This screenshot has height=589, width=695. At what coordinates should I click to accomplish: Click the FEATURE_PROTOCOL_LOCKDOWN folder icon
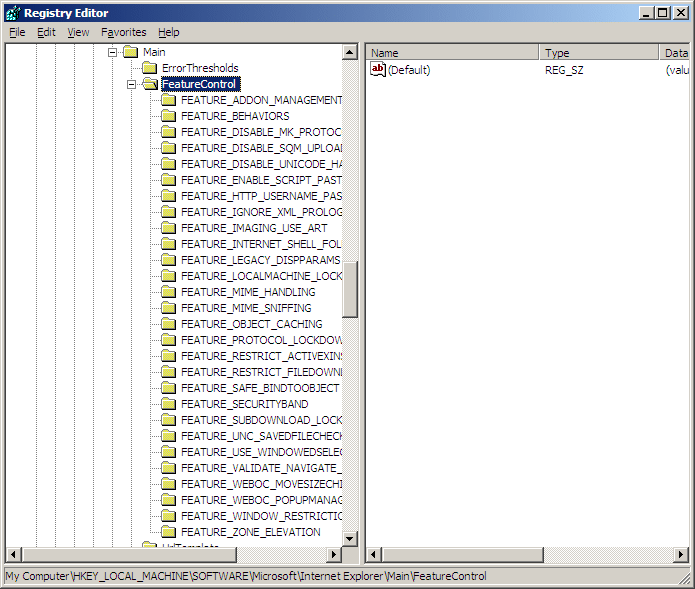pyautogui.click(x=169, y=340)
